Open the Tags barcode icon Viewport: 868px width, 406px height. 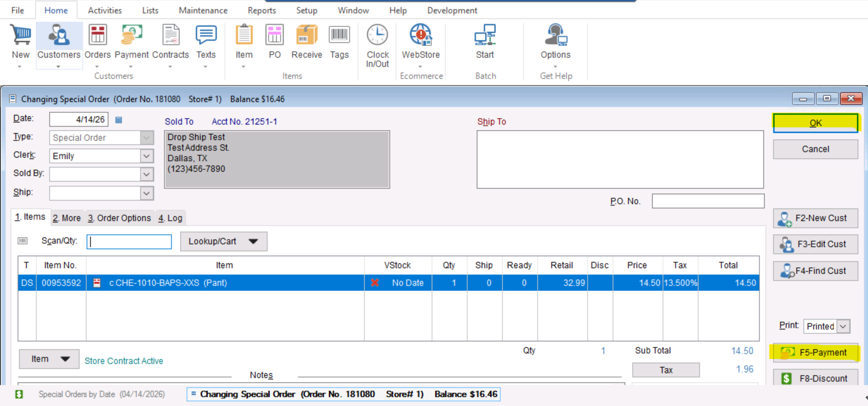339,37
